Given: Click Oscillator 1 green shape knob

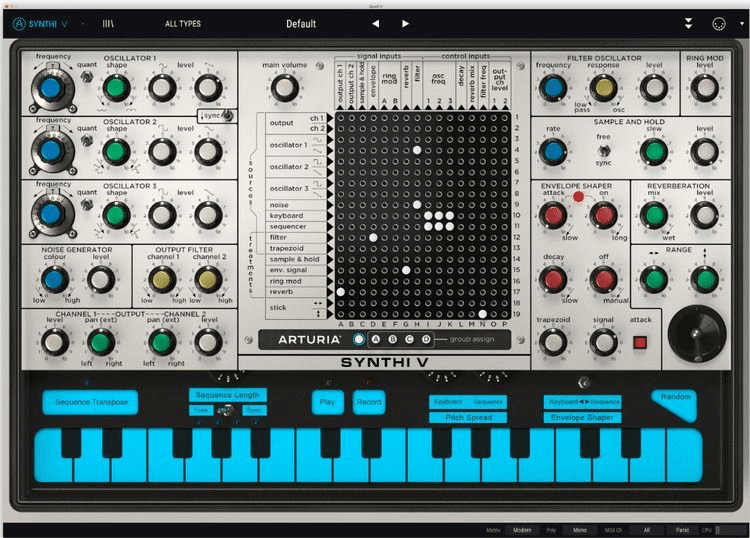Looking at the screenshot, I should point(116,88).
